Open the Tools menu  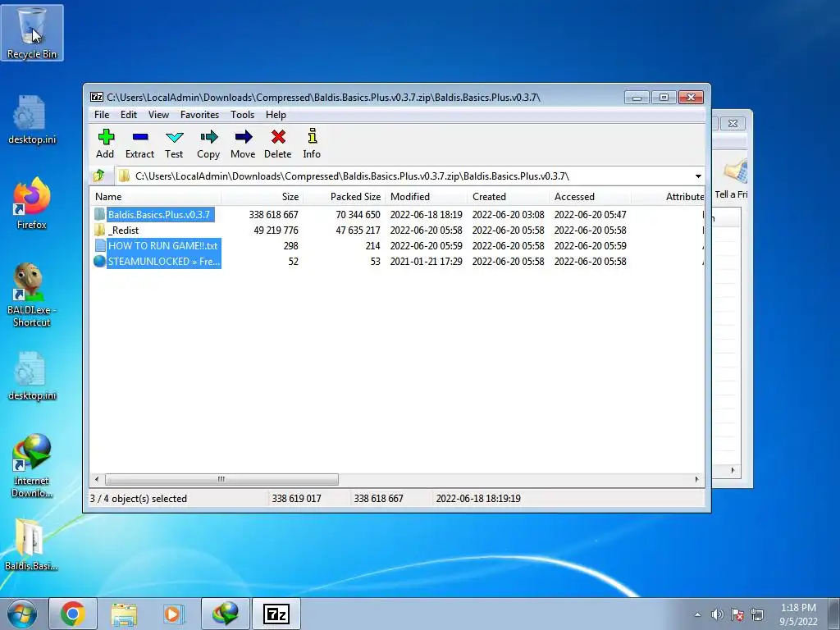pos(243,115)
